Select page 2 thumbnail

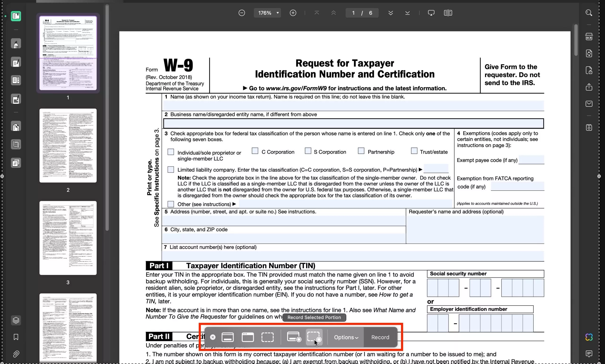click(68, 145)
